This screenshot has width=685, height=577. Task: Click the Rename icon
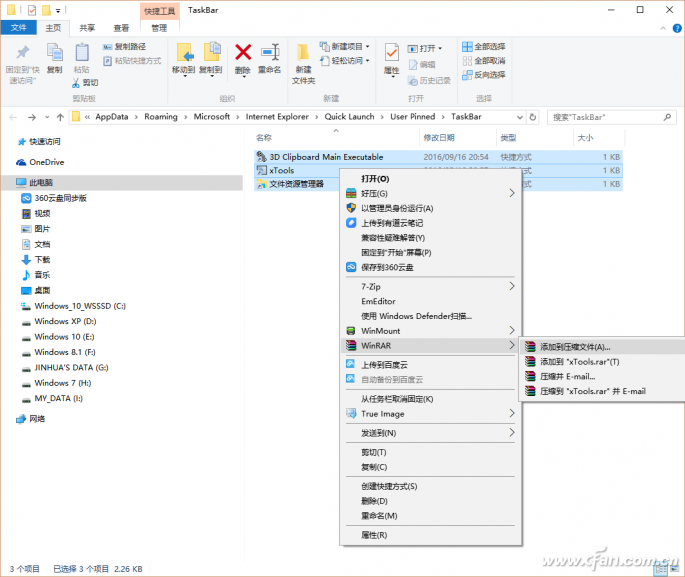(270, 52)
